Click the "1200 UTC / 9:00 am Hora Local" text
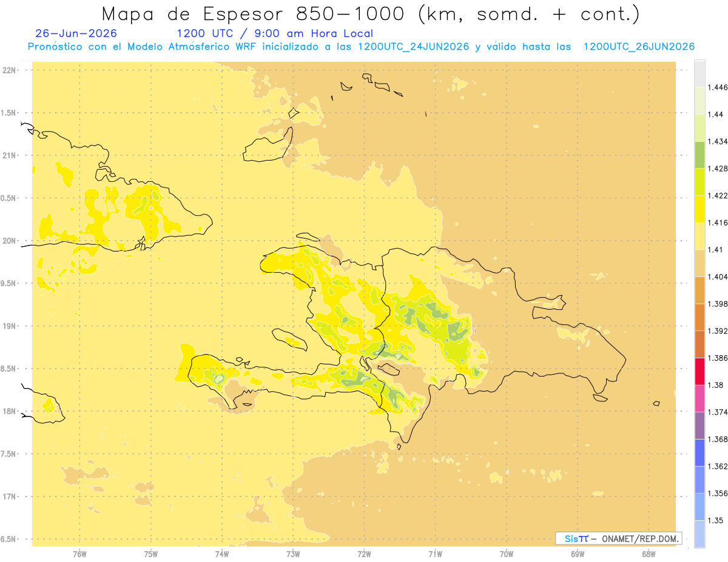Screen dimensions: 728x562 click(275, 34)
